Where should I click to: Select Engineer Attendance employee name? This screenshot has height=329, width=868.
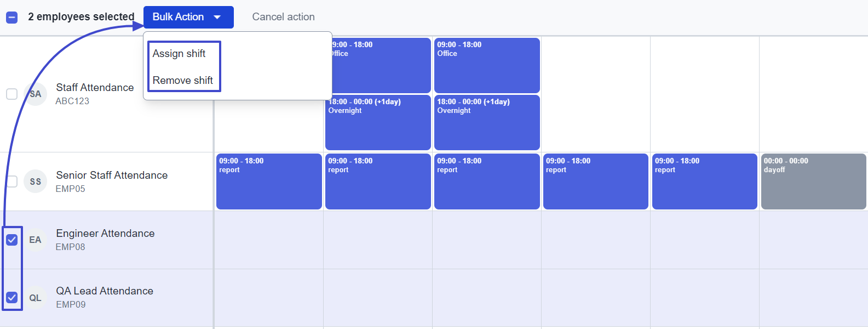coord(105,234)
